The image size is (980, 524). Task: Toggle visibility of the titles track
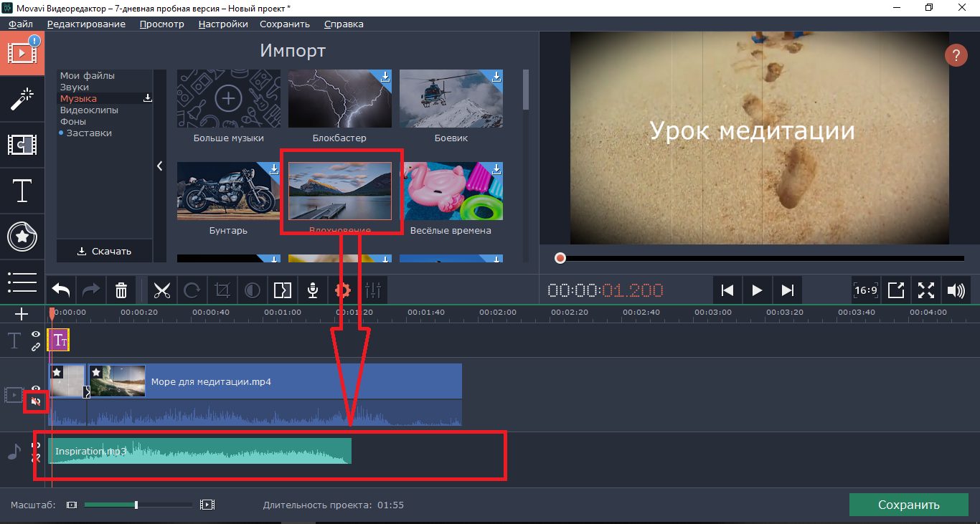pos(36,335)
